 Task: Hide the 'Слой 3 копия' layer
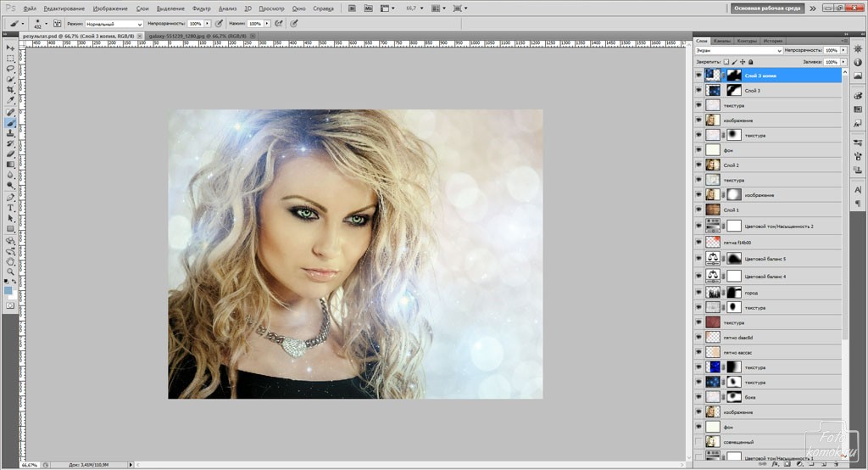click(699, 76)
